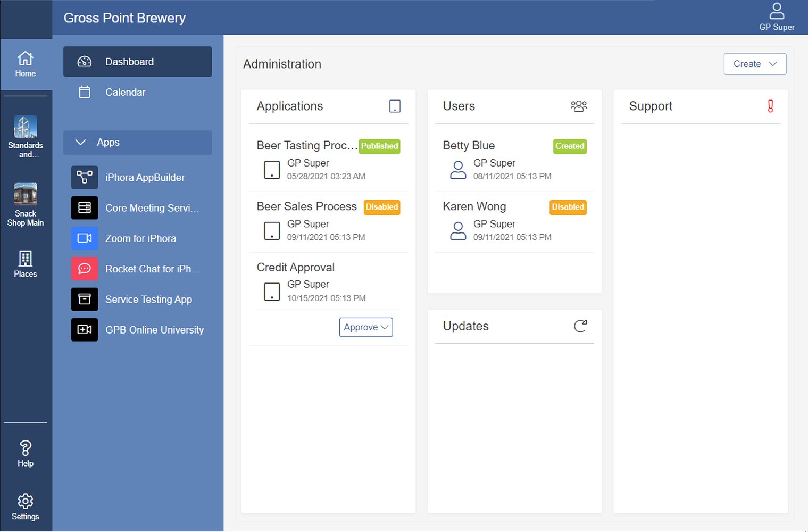The height and width of the screenshot is (532, 808).
Task: Open the Approve dropdown for Credit Approval
Action: point(366,327)
